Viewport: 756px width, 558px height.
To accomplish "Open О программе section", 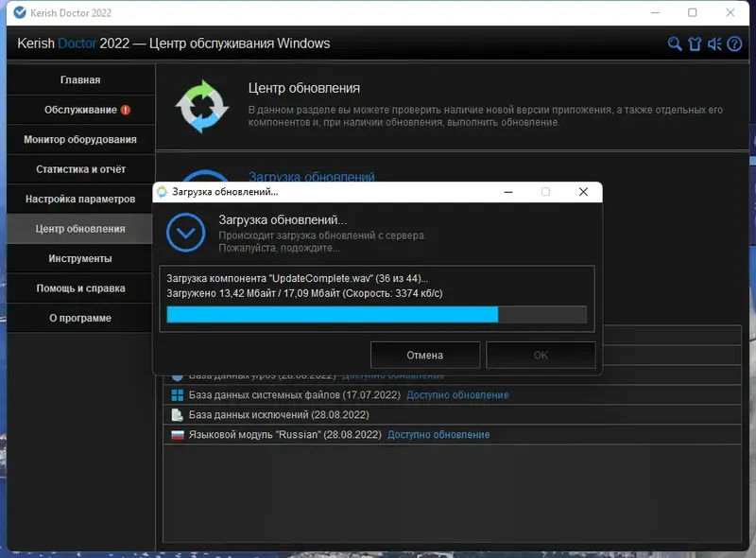I will pyautogui.click(x=80, y=318).
